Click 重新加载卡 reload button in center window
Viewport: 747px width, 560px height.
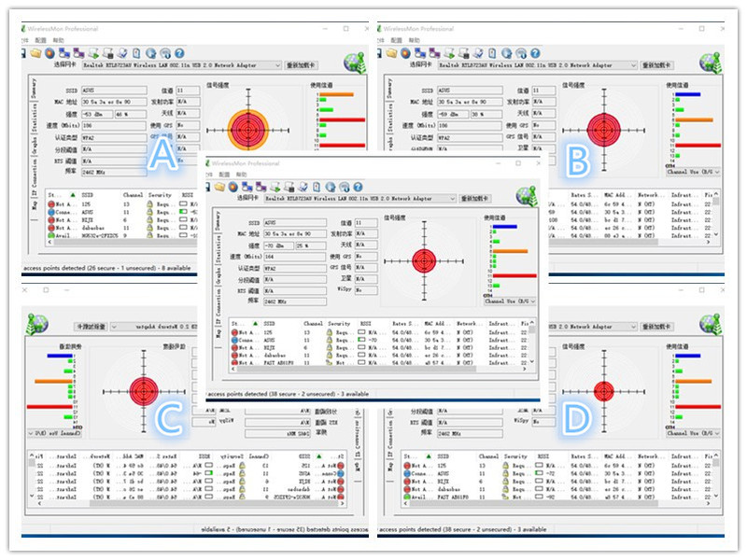474,199
